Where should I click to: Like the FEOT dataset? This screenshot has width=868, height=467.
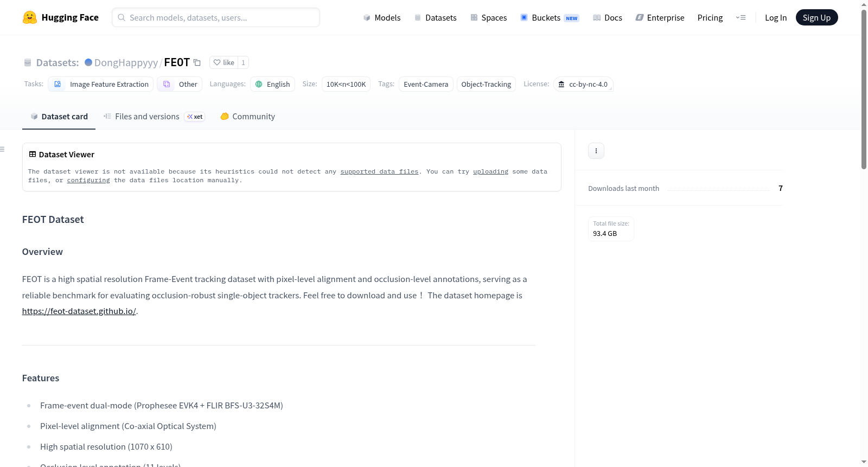[x=224, y=62]
